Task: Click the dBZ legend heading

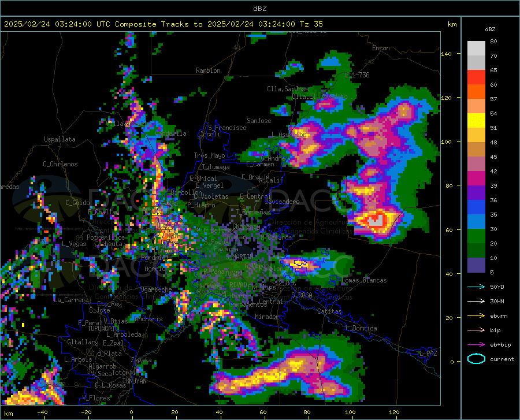Action: 490,29
